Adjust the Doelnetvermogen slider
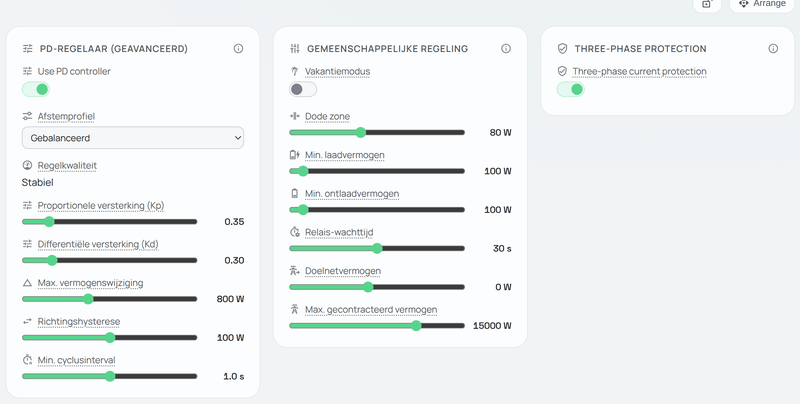Viewport: 800px width, 404px height. click(377, 287)
